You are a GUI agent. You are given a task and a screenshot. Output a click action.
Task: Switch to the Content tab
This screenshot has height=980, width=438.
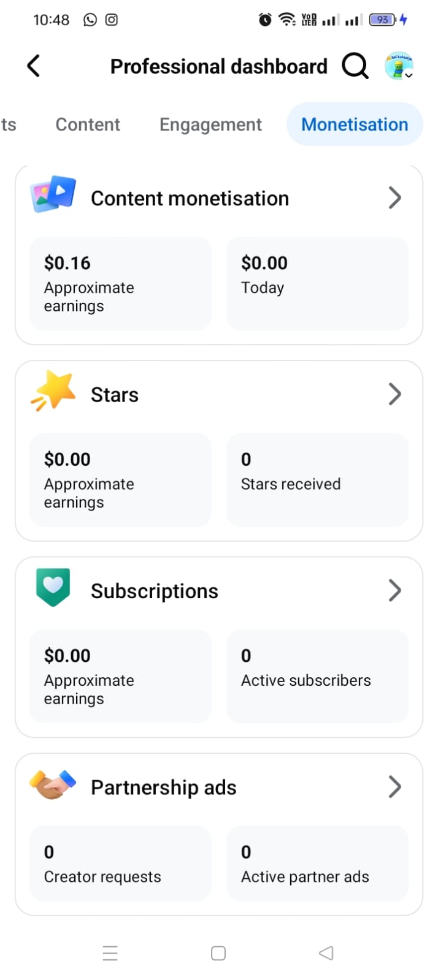(88, 124)
